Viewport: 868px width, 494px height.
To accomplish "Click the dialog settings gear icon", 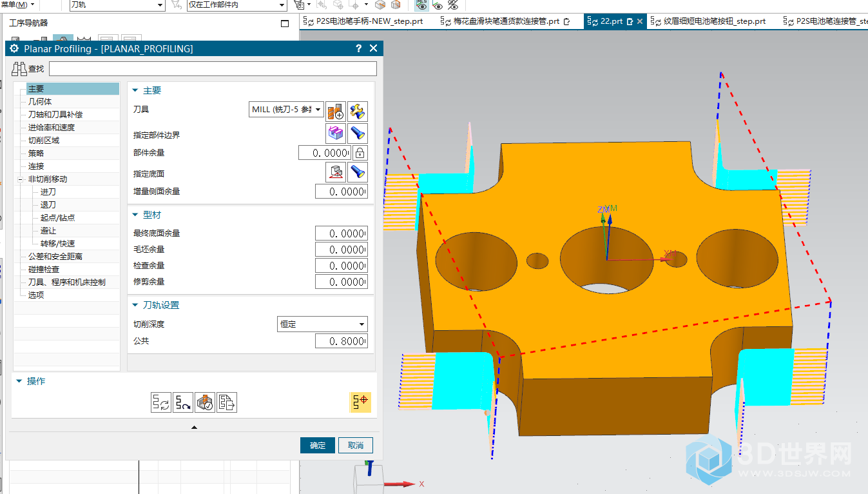I will [x=14, y=48].
